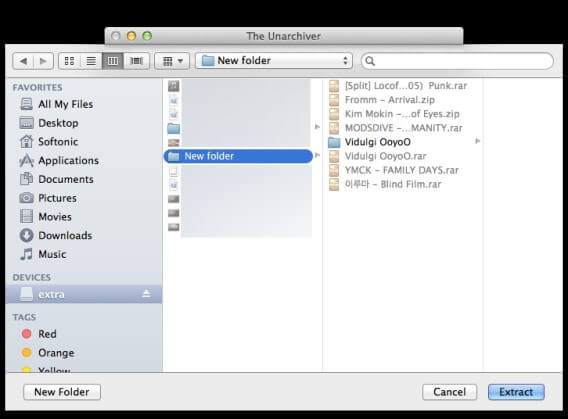568x419 pixels.
Task: Click the All My Files icon
Action: click(26, 104)
